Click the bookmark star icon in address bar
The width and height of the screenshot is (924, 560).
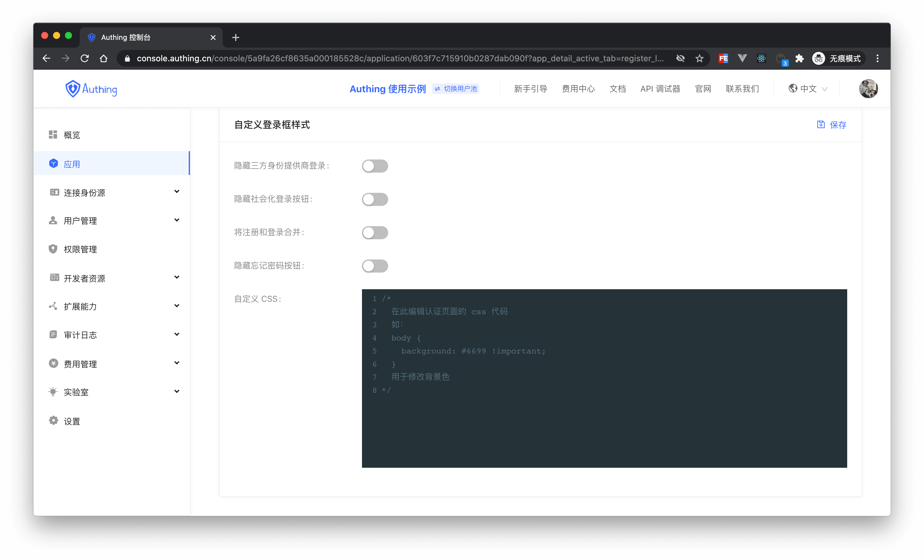pos(699,59)
